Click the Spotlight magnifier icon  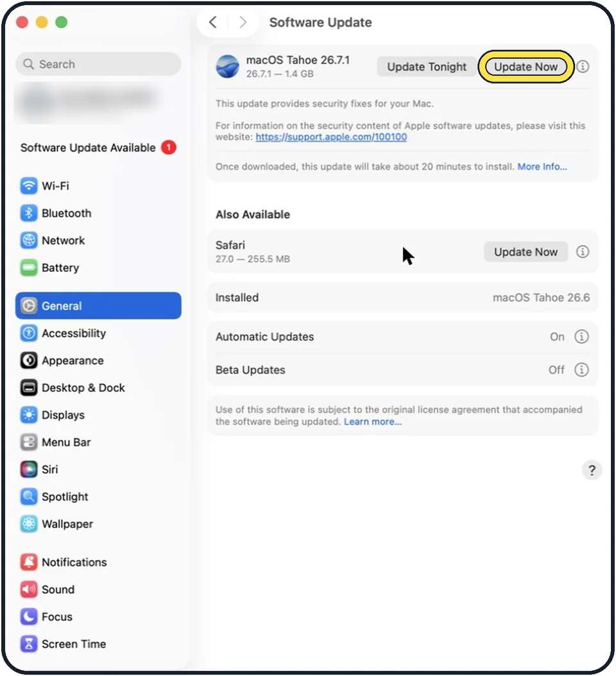pyautogui.click(x=28, y=496)
